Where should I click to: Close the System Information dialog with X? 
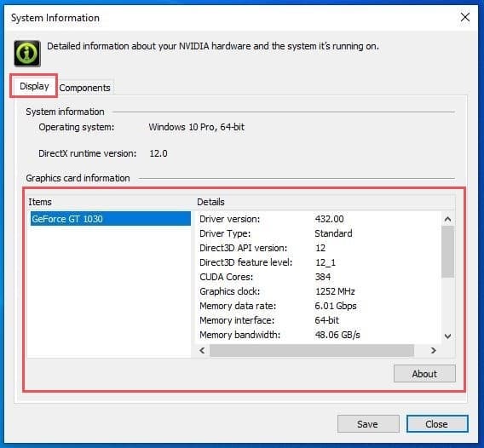tap(465, 17)
